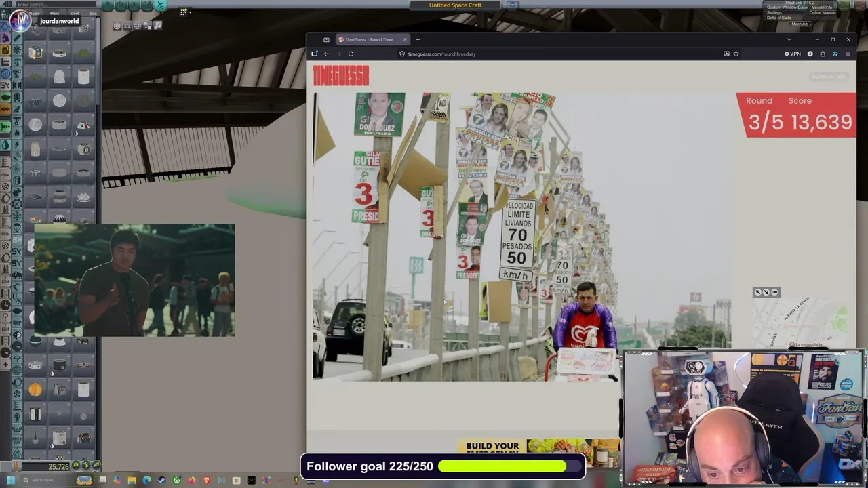This screenshot has height=488, width=868.
Task: Open Steam from the taskbar
Action: [x=161, y=481]
